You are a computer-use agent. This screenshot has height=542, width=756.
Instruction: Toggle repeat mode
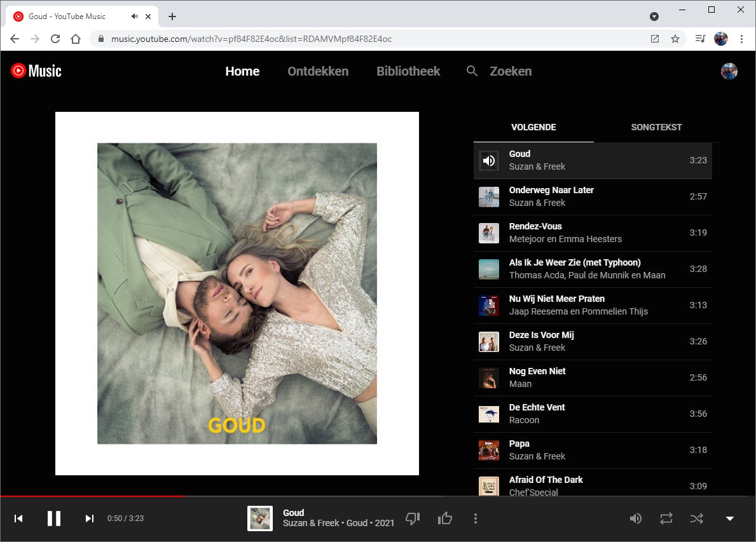[x=666, y=518]
